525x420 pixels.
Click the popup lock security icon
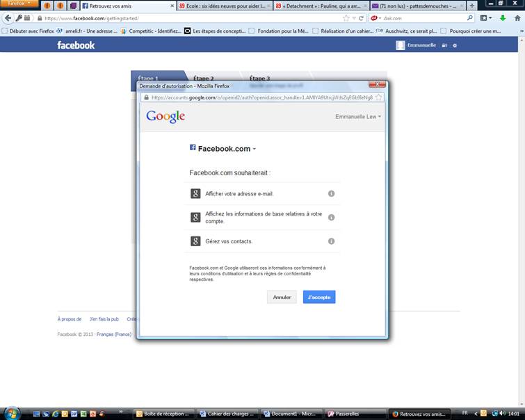pos(146,97)
